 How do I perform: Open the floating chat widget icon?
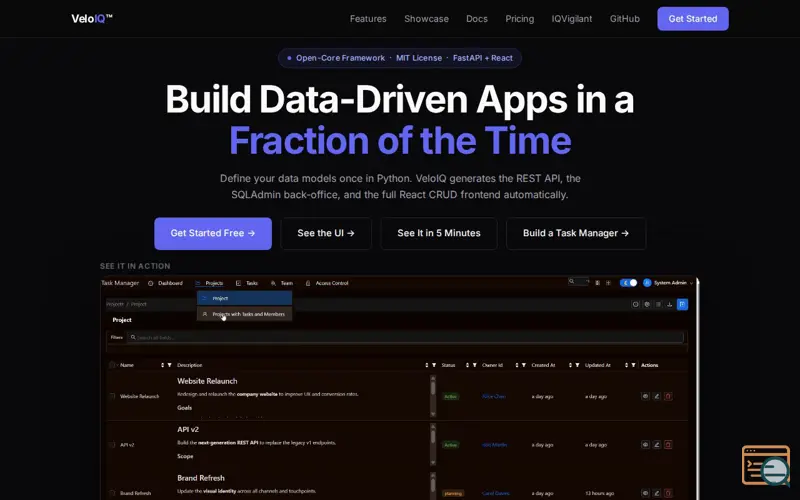tap(766, 465)
